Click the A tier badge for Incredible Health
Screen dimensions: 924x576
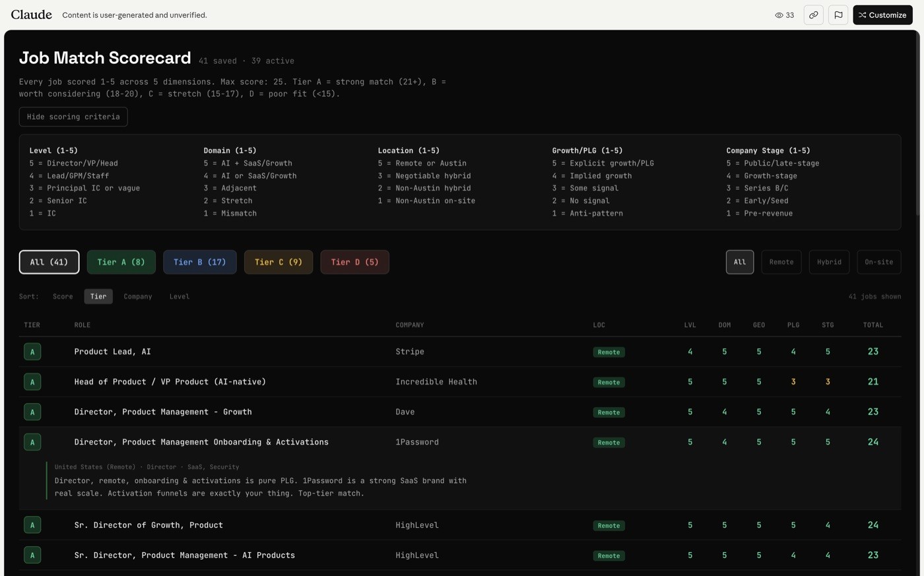pyautogui.click(x=32, y=382)
